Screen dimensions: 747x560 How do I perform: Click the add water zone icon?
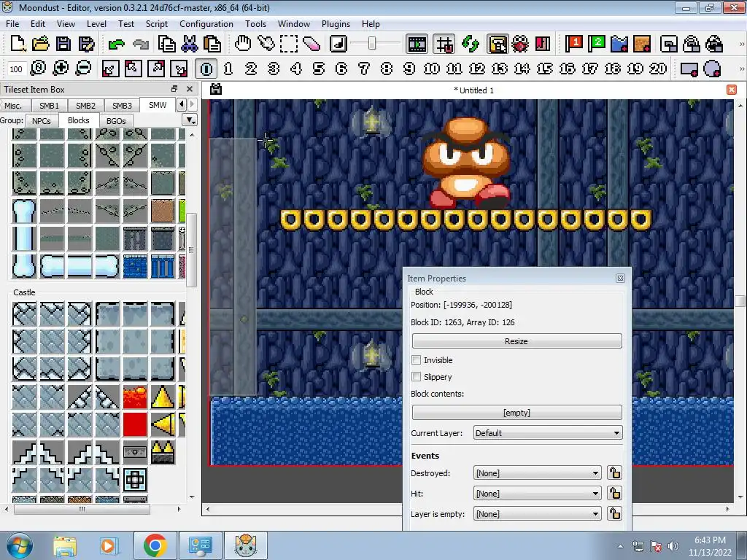[619, 44]
